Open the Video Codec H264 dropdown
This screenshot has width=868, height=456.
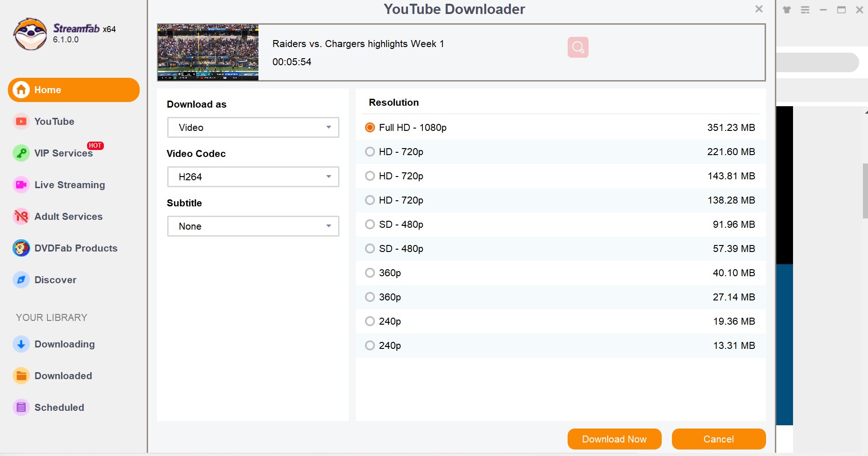253,177
